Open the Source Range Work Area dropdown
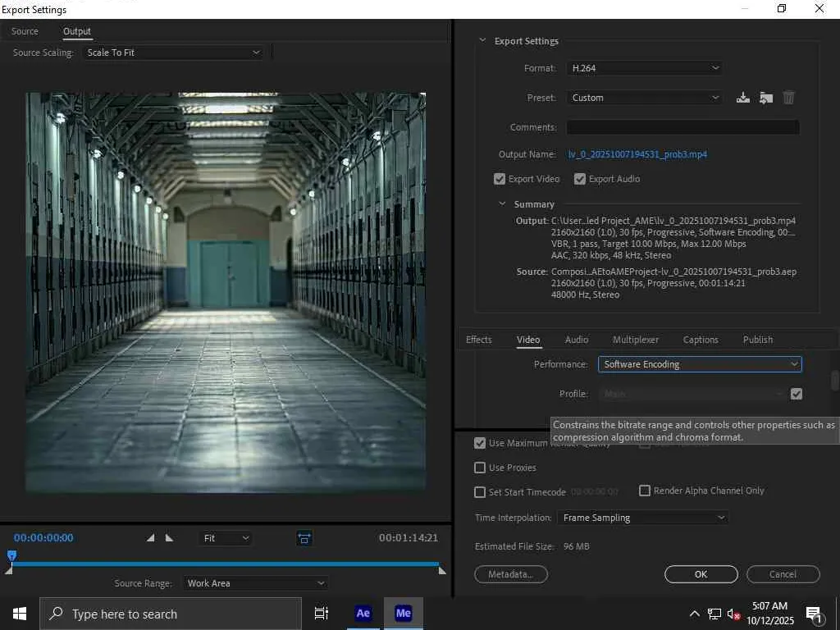The image size is (840, 630). 255,583
